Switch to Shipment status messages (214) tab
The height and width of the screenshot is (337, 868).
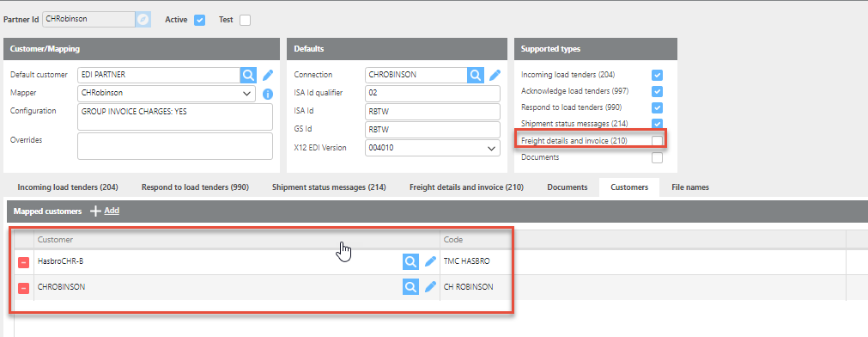click(329, 187)
